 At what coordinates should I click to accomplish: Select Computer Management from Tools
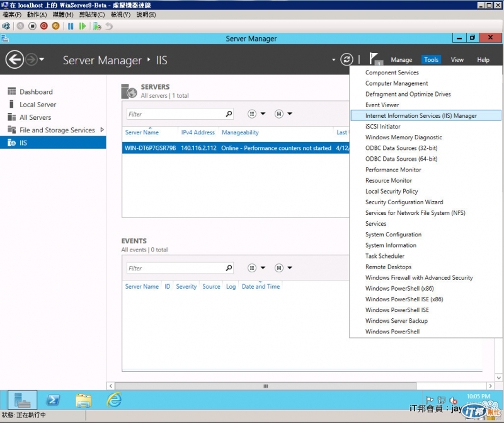tap(396, 83)
